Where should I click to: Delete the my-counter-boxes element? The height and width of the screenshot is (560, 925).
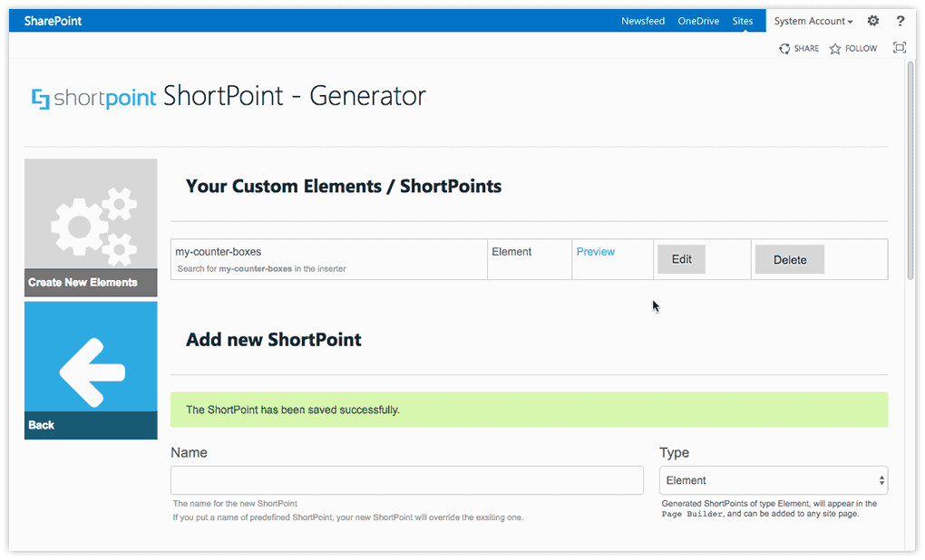click(789, 260)
